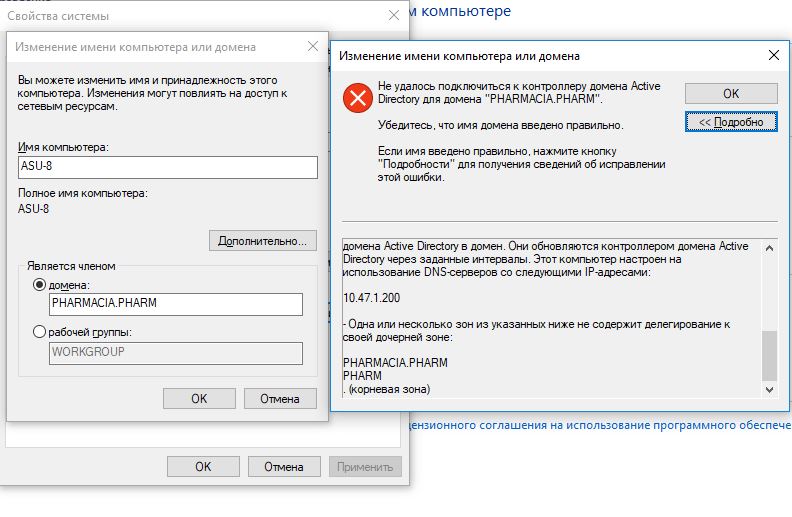Confirm with OK in name change dialog
Image resolution: width=792 pixels, height=517 pixels.
click(199, 398)
